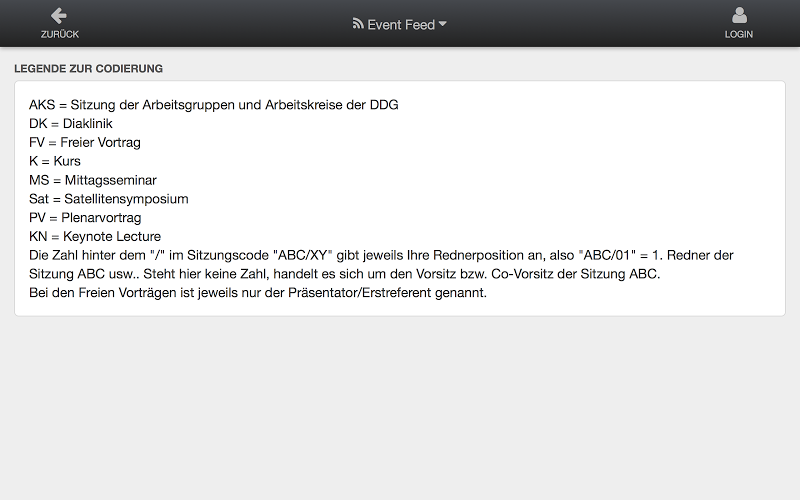Click the ZURÜCK label
Viewport: 800px width, 500px height.
(x=60, y=34)
